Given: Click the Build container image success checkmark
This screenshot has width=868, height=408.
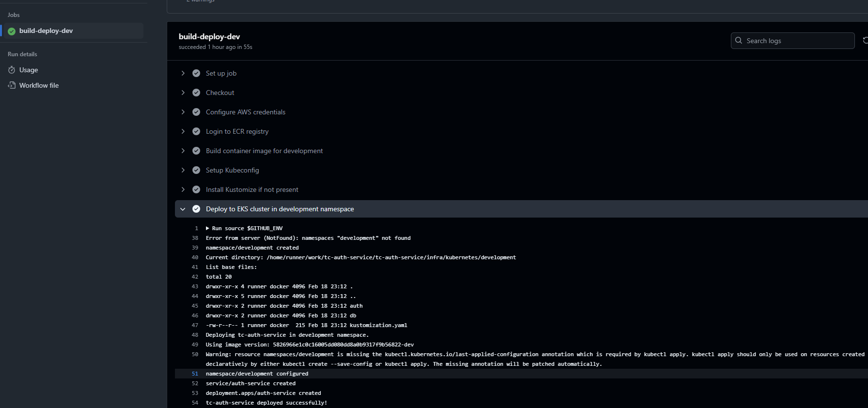Looking at the screenshot, I should click(196, 151).
